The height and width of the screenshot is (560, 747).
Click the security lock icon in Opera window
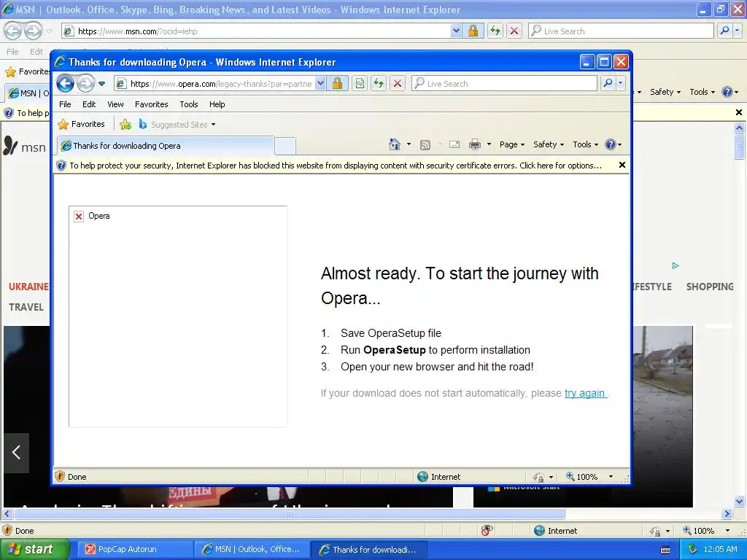coord(337,84)
